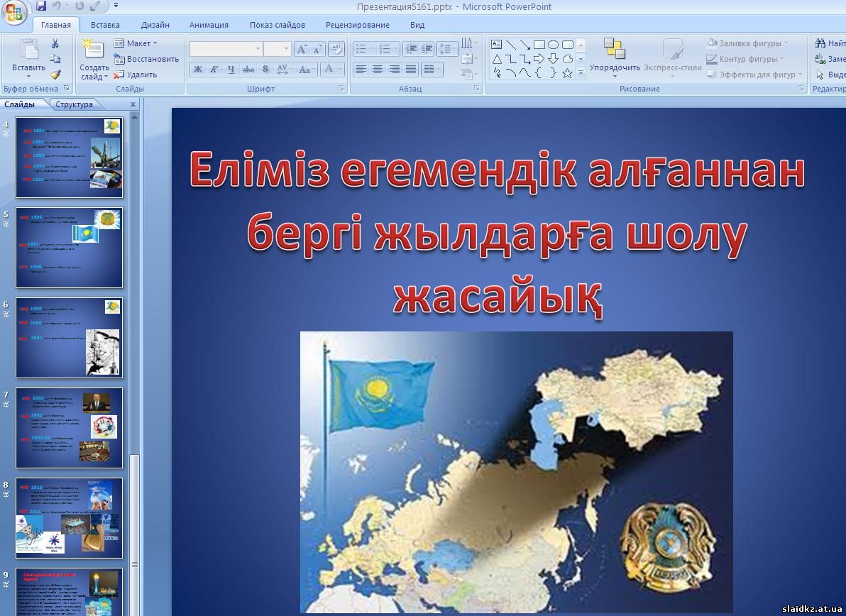Toggle bold Ж formatting
This screenshot has width=846, height=616.
click(198, 69)
